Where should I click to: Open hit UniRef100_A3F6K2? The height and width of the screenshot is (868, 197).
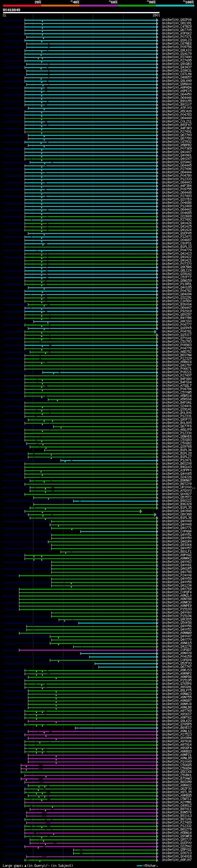click(177, 33)
